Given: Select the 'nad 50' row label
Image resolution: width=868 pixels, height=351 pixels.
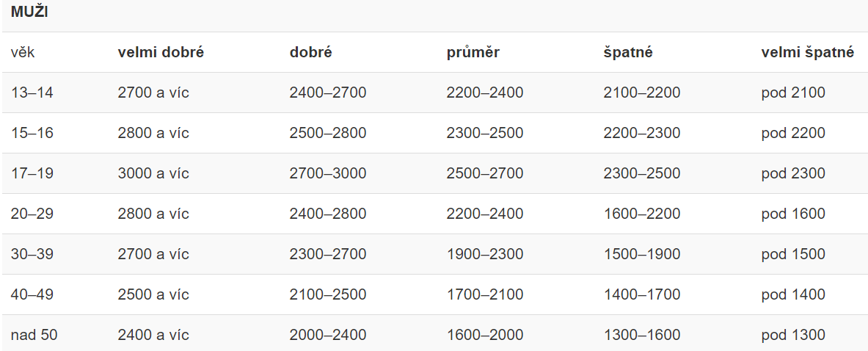Looking at the screenshot, I should (x=34, y=335).
